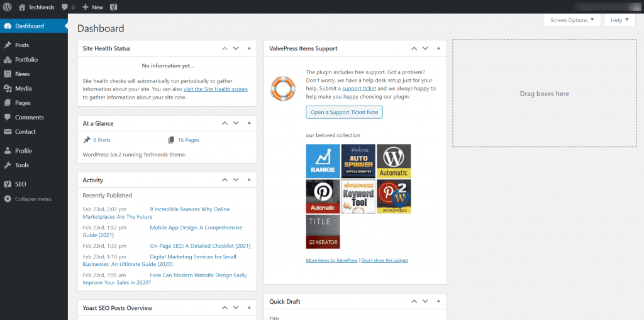Expand the Help dropdown tab

pyautogui.click(x=619, y=20)
